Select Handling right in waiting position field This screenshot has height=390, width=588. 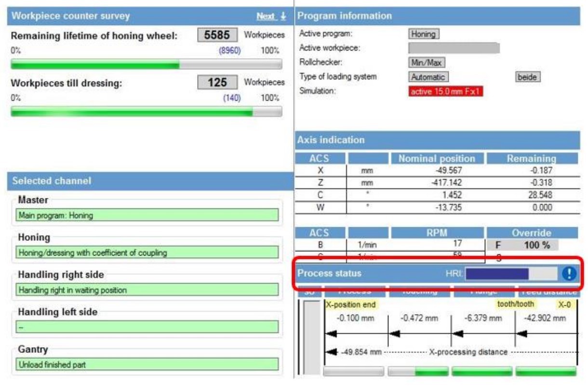pos(147,290)
